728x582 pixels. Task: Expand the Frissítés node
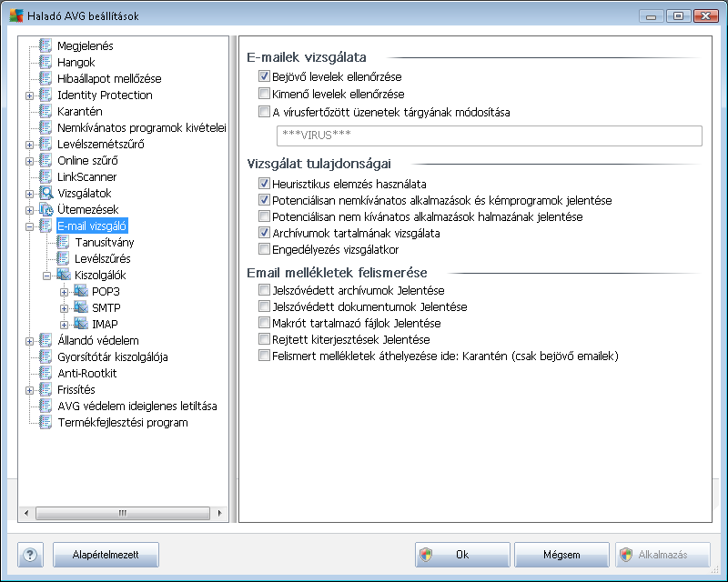[29, 390]
